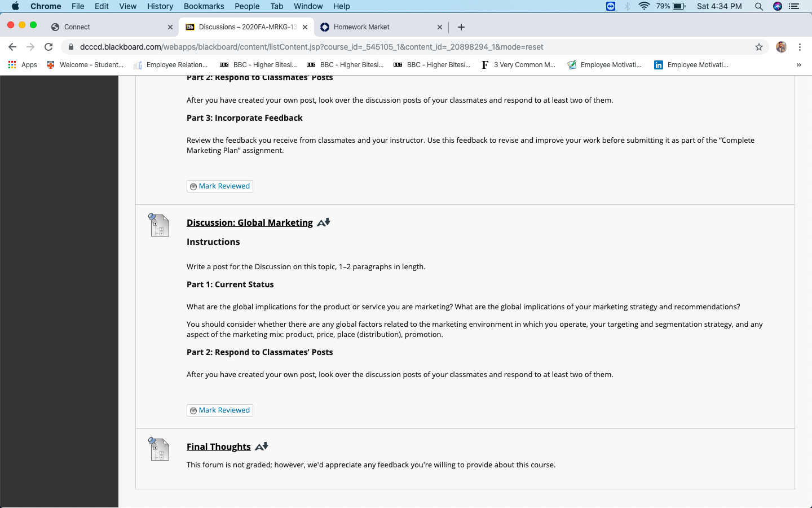
Task: Mark Reviewed for Incorporate Feedback discussion
Action: click(x=220, y=186)
